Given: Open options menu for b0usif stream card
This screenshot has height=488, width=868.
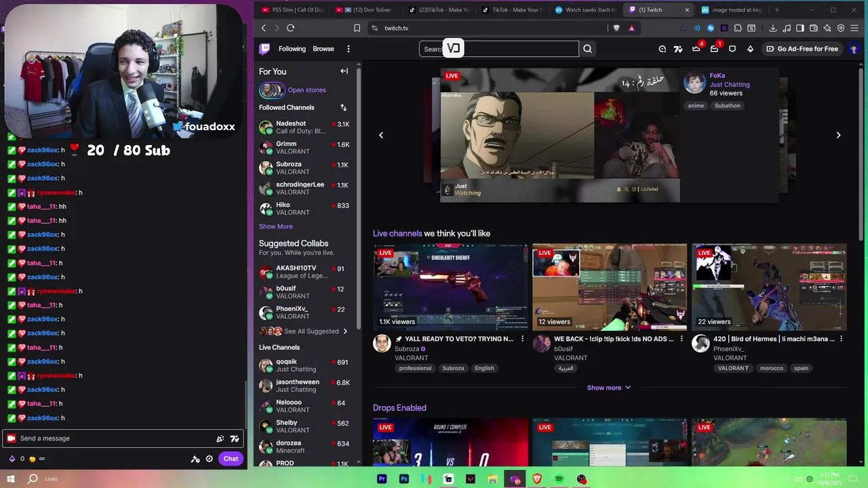Looking at the screenshot, I should (x=682, y=339).
